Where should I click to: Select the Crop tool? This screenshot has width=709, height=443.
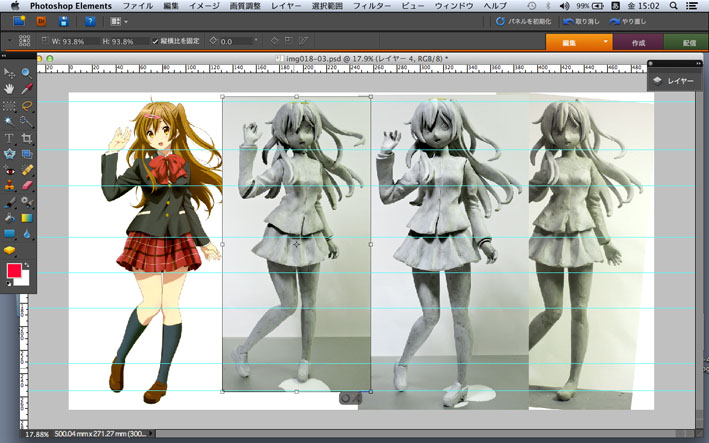(x=27, y=138)
